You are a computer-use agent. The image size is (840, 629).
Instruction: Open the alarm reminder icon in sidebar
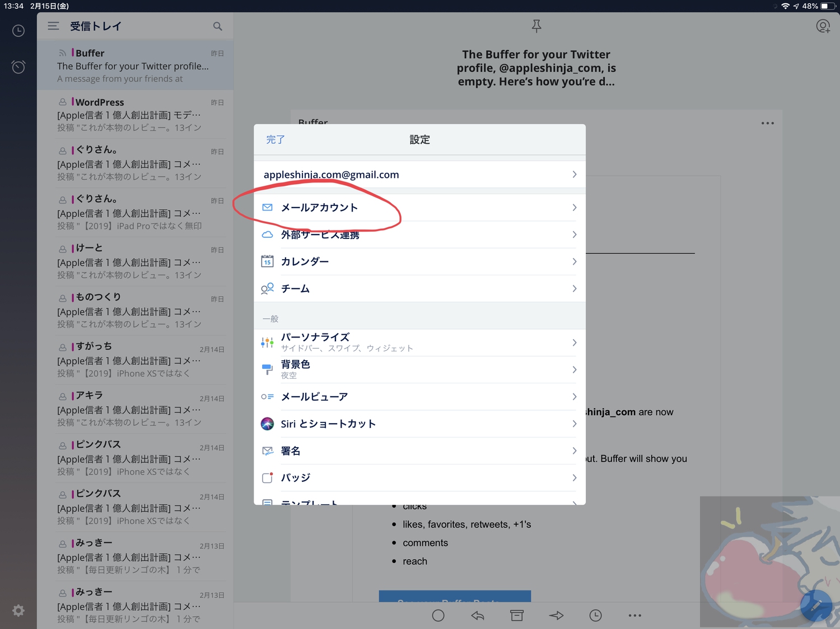(x=18, y=67)
